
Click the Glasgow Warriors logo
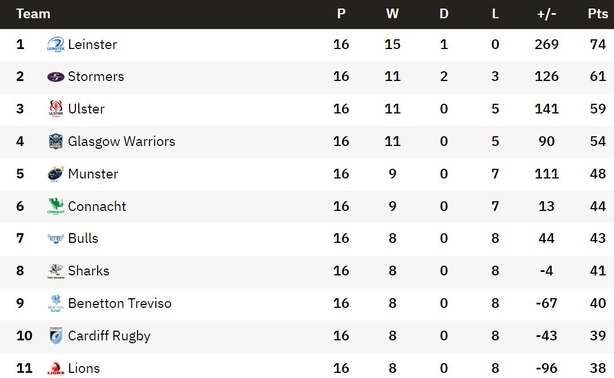click(56, 141)
